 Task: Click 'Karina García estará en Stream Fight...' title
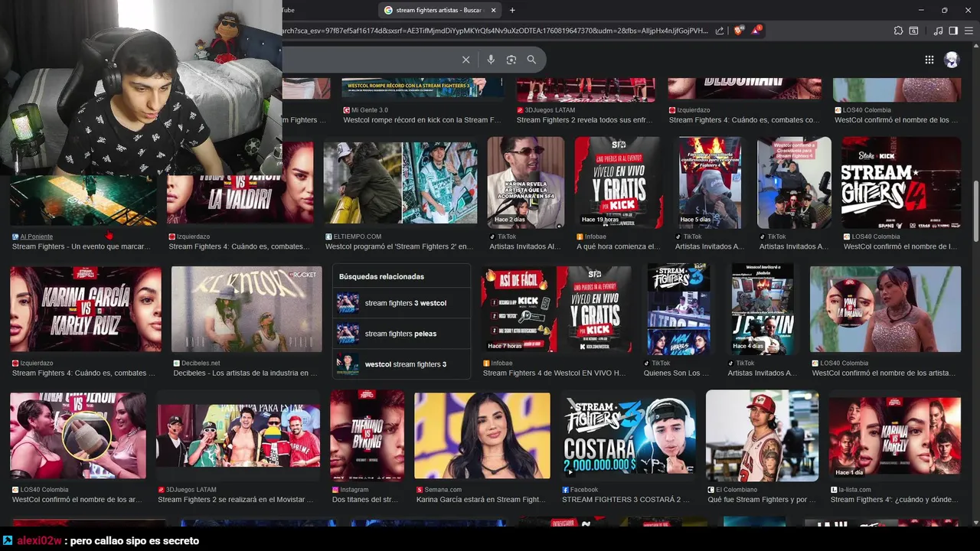[x=481, y=499]
